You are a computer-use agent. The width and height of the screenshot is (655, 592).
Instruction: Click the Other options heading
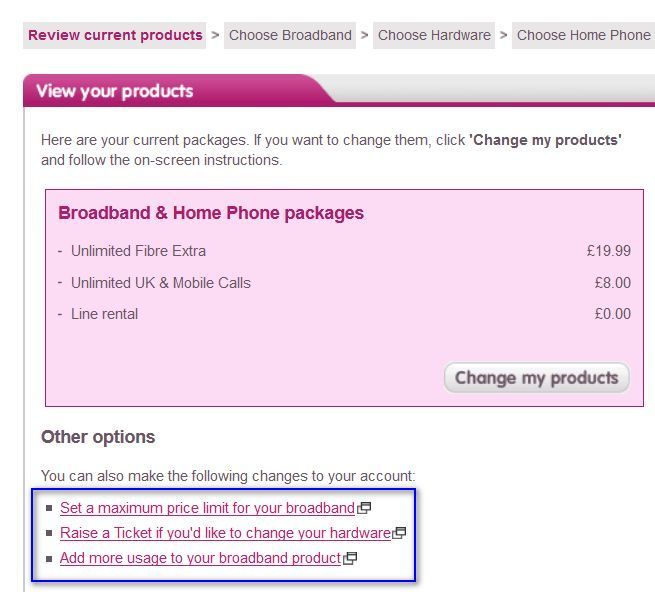point(98,437)
